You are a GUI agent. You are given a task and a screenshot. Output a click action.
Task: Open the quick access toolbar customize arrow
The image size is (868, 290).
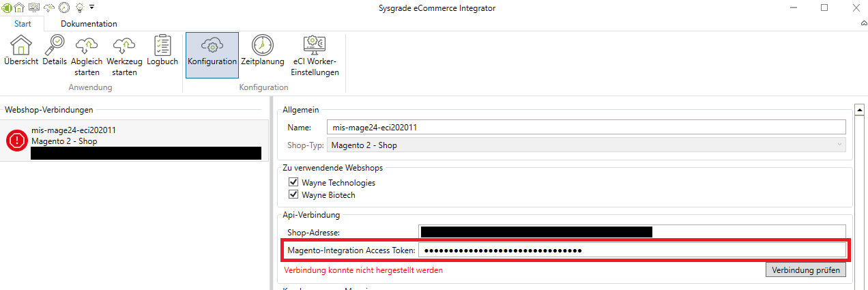click(92, 8)
